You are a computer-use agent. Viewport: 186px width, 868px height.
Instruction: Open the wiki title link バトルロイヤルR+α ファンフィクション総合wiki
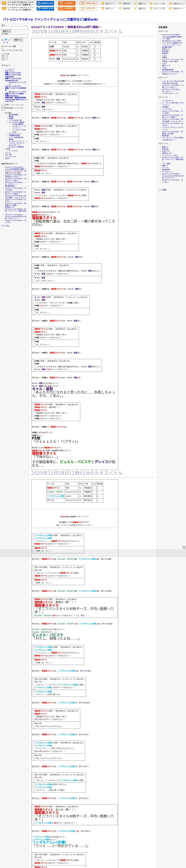pyautogui.click(x=50, y=20)
